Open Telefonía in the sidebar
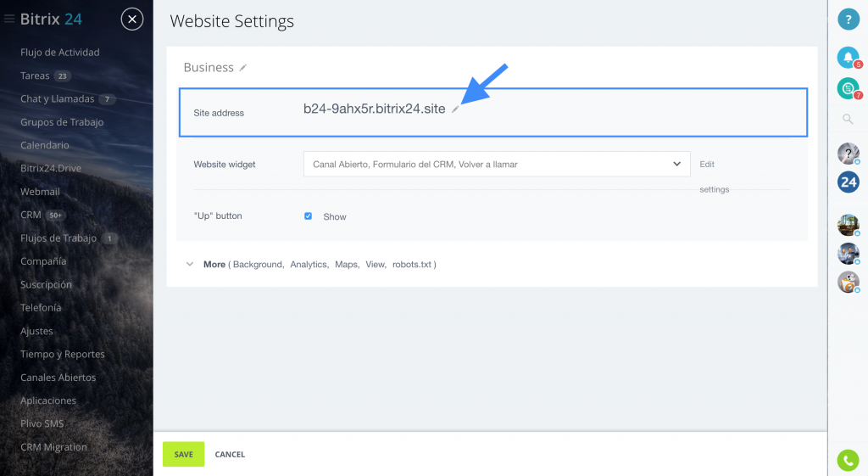 click(x=41, y=307)
